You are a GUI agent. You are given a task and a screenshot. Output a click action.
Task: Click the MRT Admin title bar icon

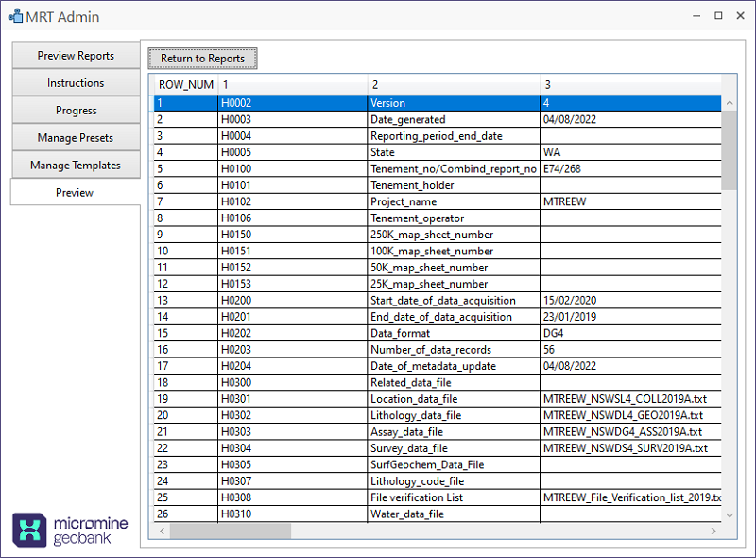click(x=15, y=16)
